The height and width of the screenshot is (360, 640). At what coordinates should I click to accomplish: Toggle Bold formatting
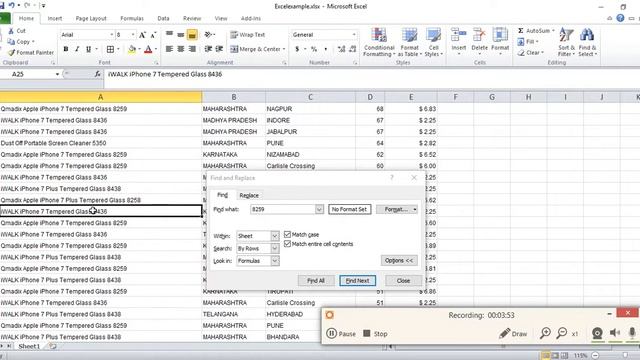[x=66, y=49]
